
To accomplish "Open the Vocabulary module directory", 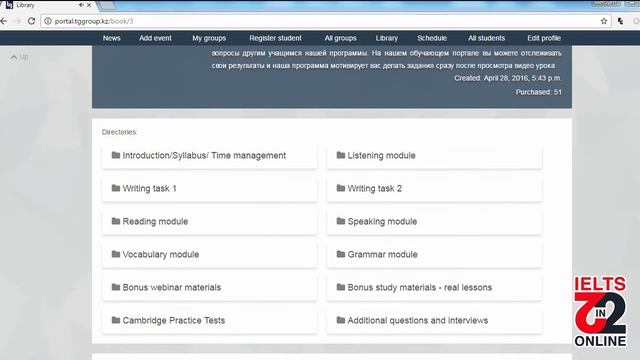I will pyautogui.click(x=209, y=255).
